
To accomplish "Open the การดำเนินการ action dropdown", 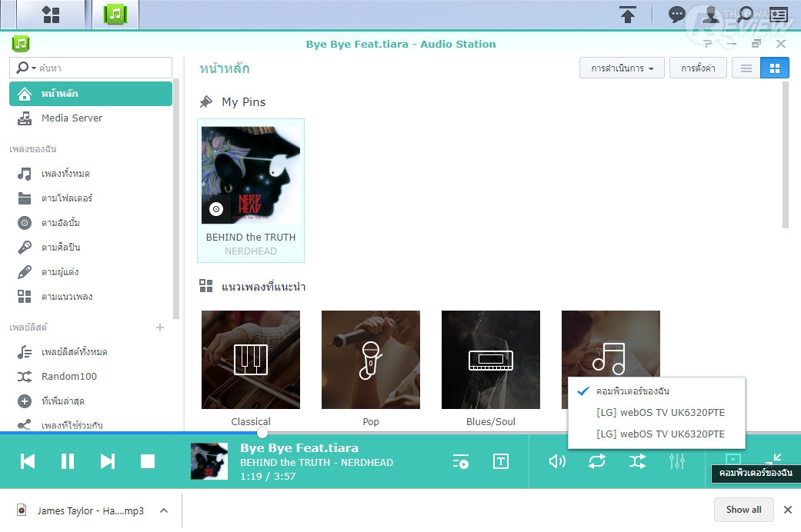I will tap(622, 68).
